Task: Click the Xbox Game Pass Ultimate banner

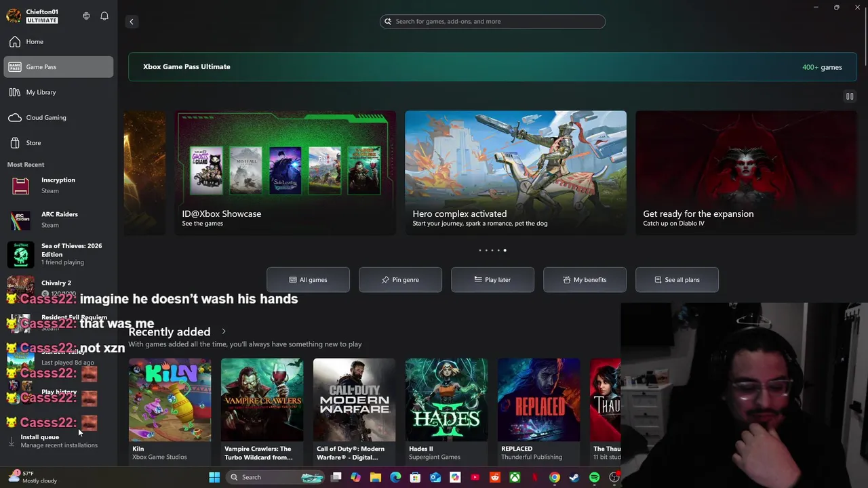Action: [x=492, y=67]
